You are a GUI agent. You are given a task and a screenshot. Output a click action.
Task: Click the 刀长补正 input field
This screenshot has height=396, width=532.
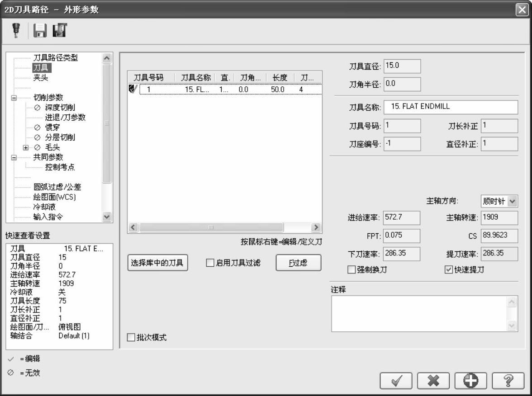499,126
